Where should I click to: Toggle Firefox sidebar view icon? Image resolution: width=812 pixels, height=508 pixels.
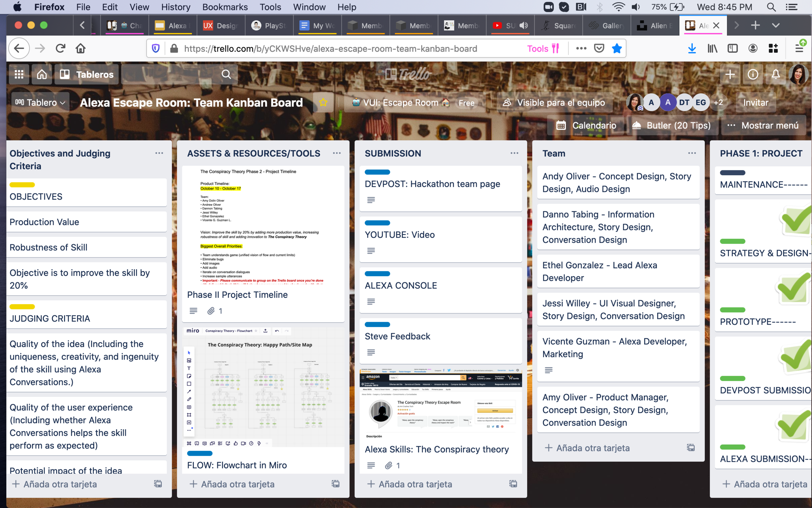pos(732,48)
